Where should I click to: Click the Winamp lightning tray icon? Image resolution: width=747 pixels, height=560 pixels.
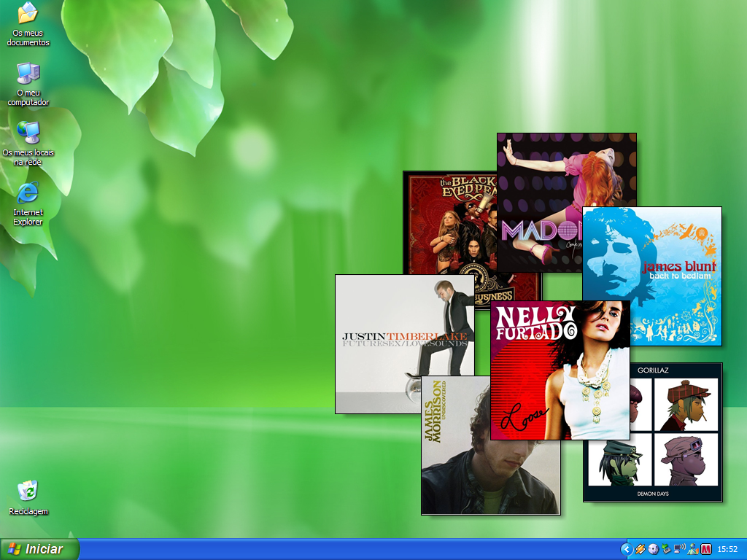(x=640, y=550)
